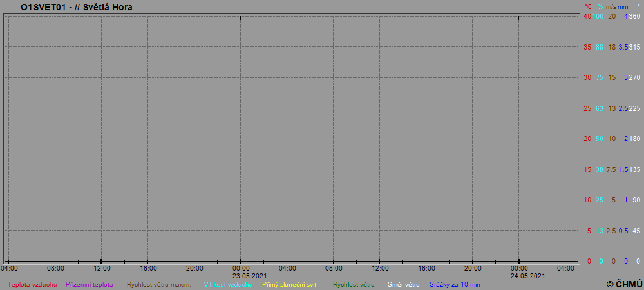644x290 pixels.
Task: Click the © ČHMÚ copyright mark
Action: pyautogui.click(x=624, y=284)
